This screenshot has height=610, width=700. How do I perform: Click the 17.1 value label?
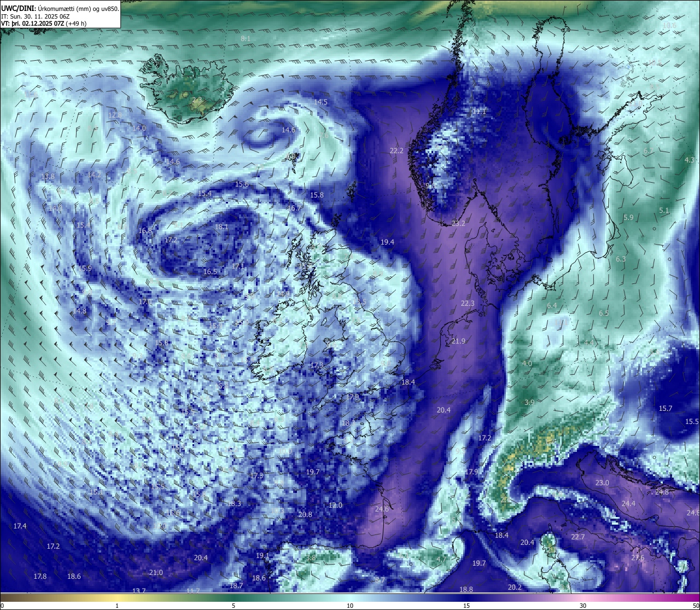(238, 266)
